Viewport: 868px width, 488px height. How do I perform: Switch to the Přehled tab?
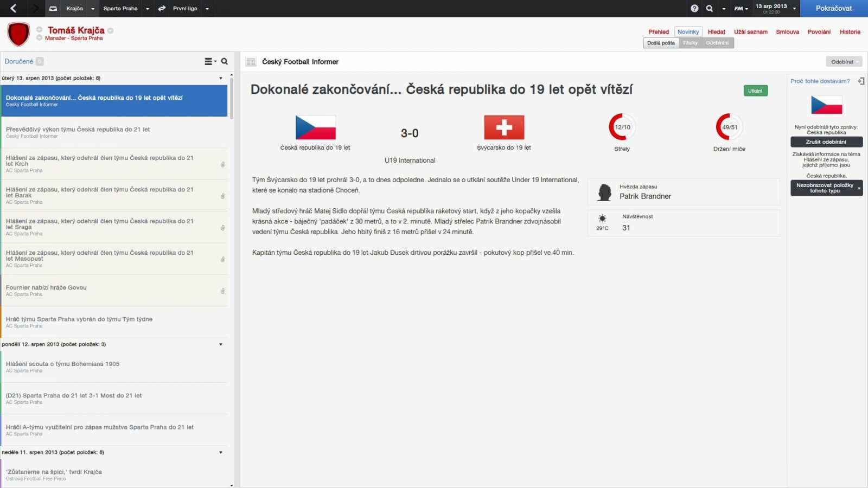tap(658, 31)
